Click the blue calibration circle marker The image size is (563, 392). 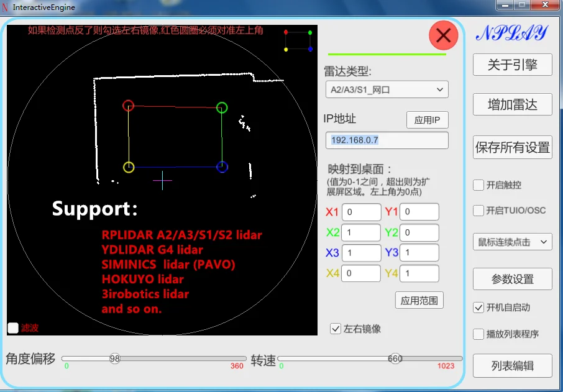222,166
